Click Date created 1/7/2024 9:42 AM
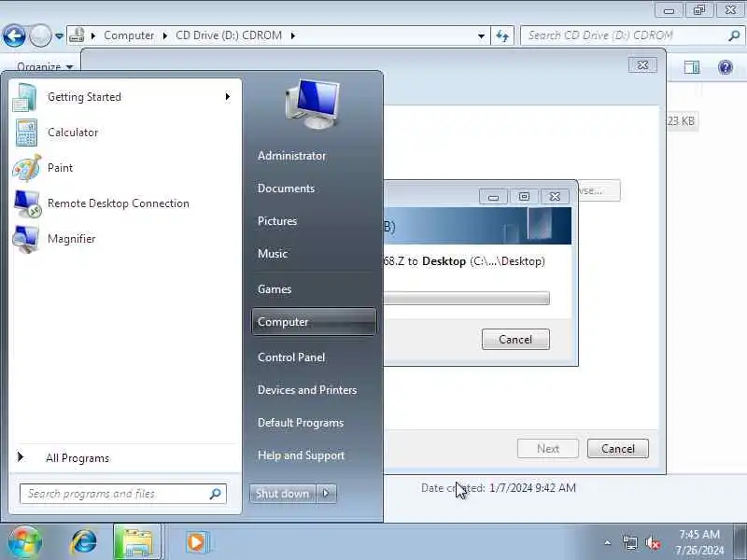 click(x=499, y=488)
